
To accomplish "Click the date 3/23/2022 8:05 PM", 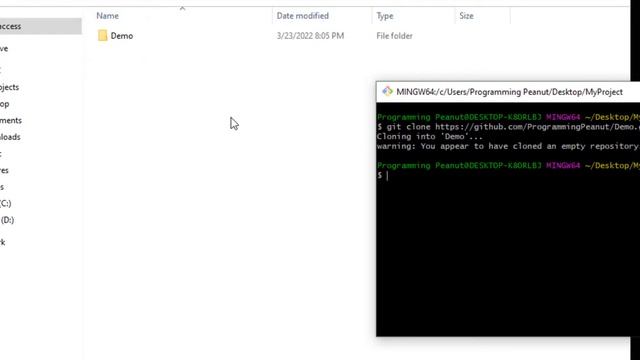I will click(x=310, y=36).
